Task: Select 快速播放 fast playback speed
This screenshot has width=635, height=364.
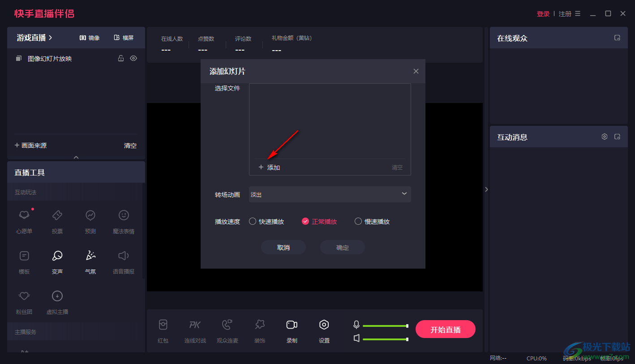Action: coord(266,221)
